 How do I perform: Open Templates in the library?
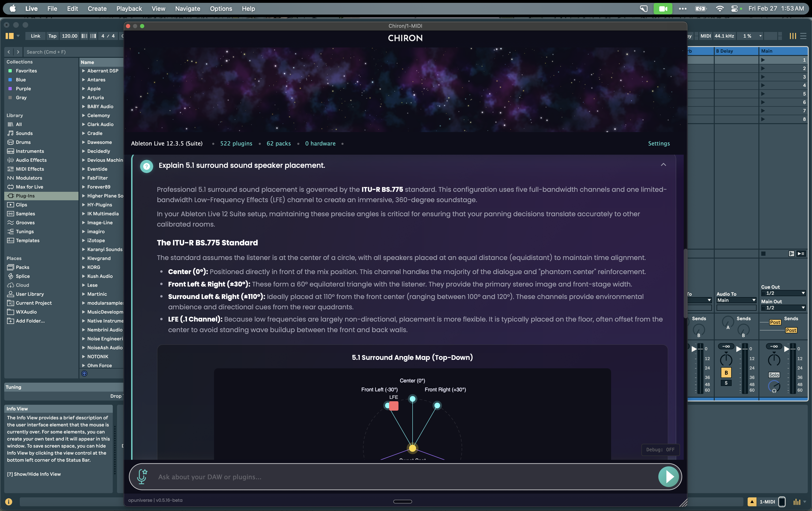[27, 240]
